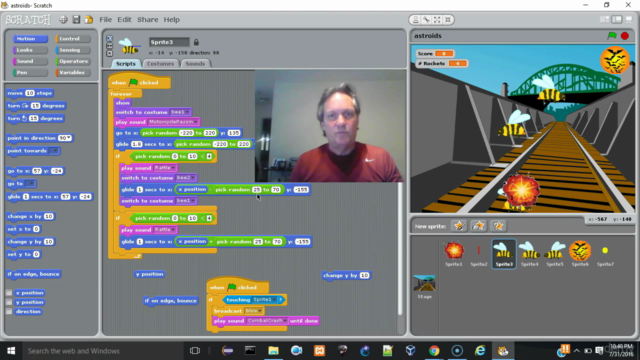Select the Looks block category

tap(30, 50)
